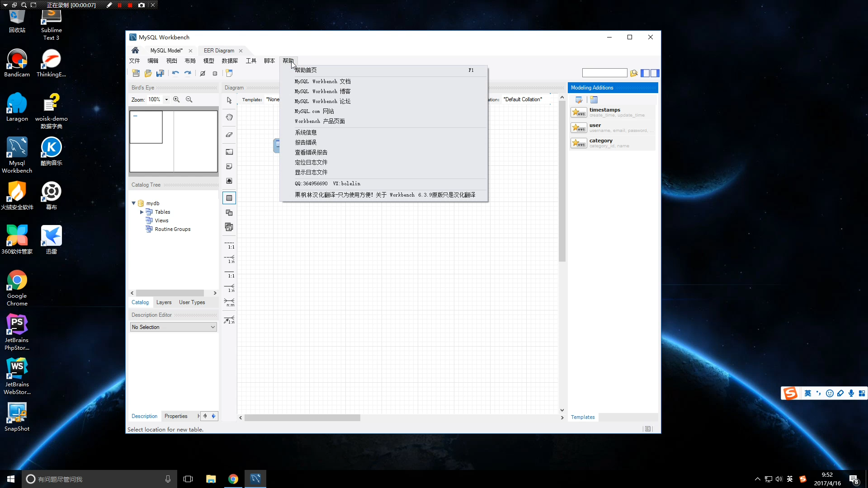This screenshot has height=488, width=868.
Task: Click the Redo arrow icon
Action: (188, 73)
